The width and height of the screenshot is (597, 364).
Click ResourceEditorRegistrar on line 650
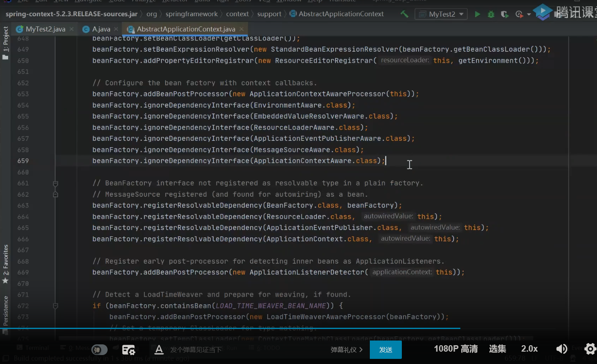point(324,61)
